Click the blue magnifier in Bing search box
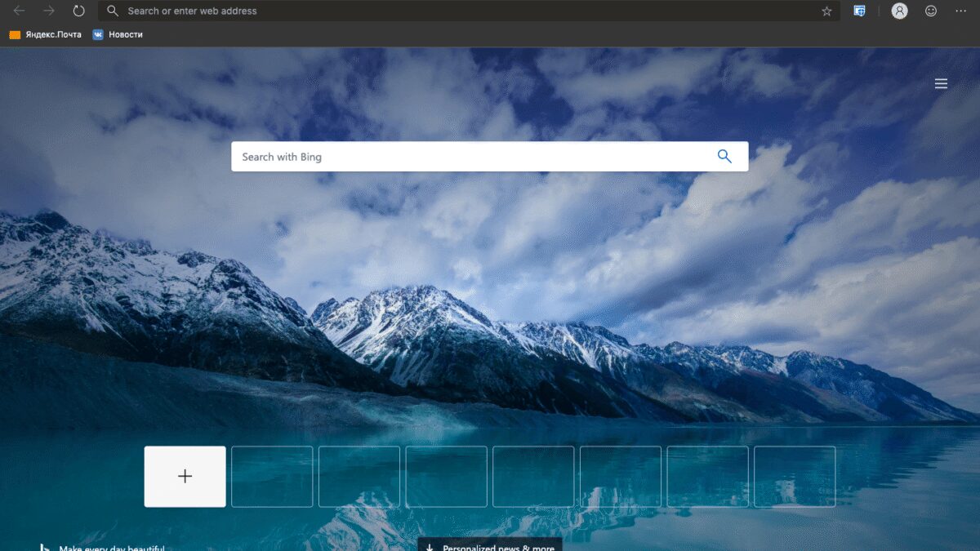 [724, 157]
